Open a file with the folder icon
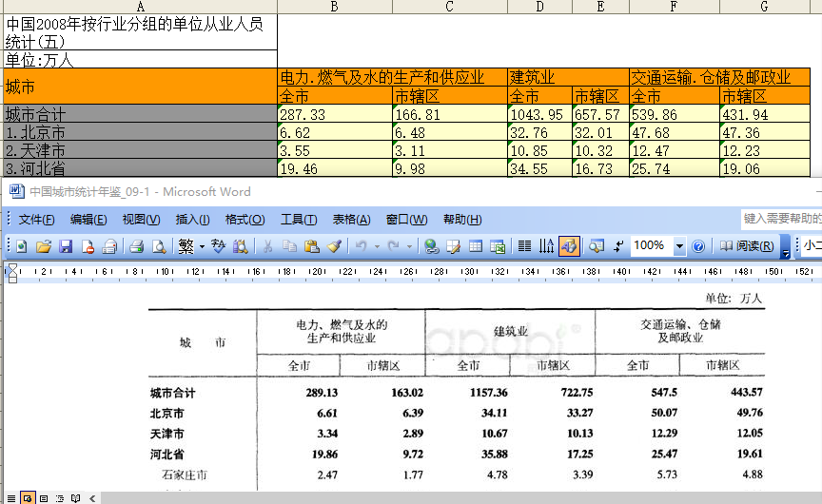 (x=44, y=245)
